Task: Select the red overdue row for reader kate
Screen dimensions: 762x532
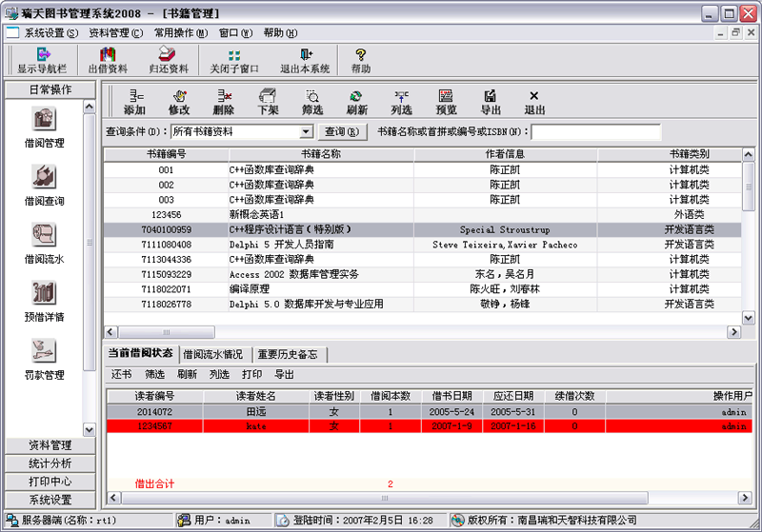Action: pos(430,426)
